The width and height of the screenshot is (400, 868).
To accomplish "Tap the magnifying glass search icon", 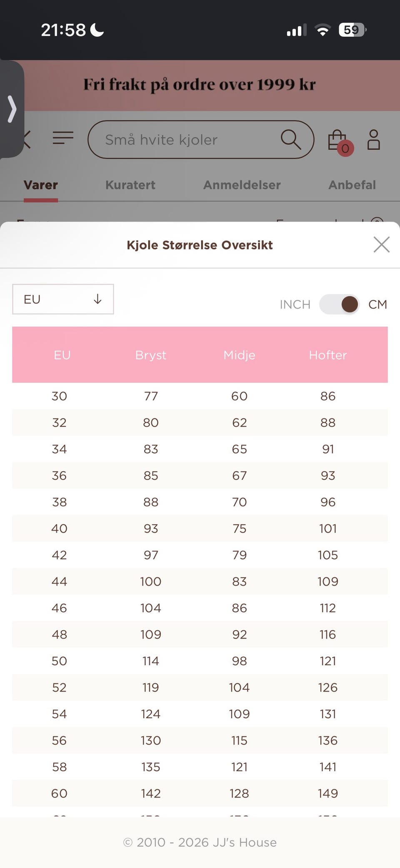I will (x=291, y=139).
